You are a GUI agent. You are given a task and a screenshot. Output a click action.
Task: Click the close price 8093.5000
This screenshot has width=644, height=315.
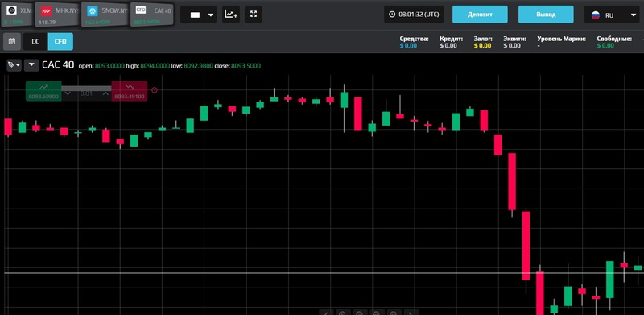[x=246, y=66]
